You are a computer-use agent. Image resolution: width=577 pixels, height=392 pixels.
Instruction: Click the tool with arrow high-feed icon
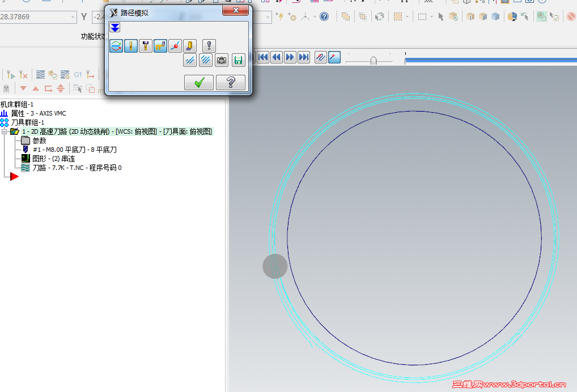pyautogui.click(x=90, y=75)
